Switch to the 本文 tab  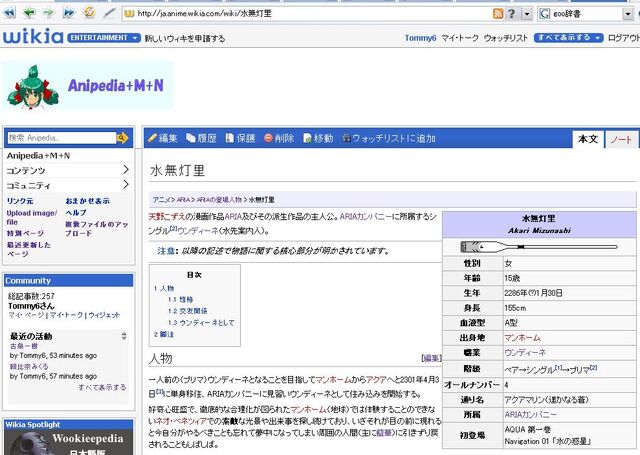click(588, 139)
